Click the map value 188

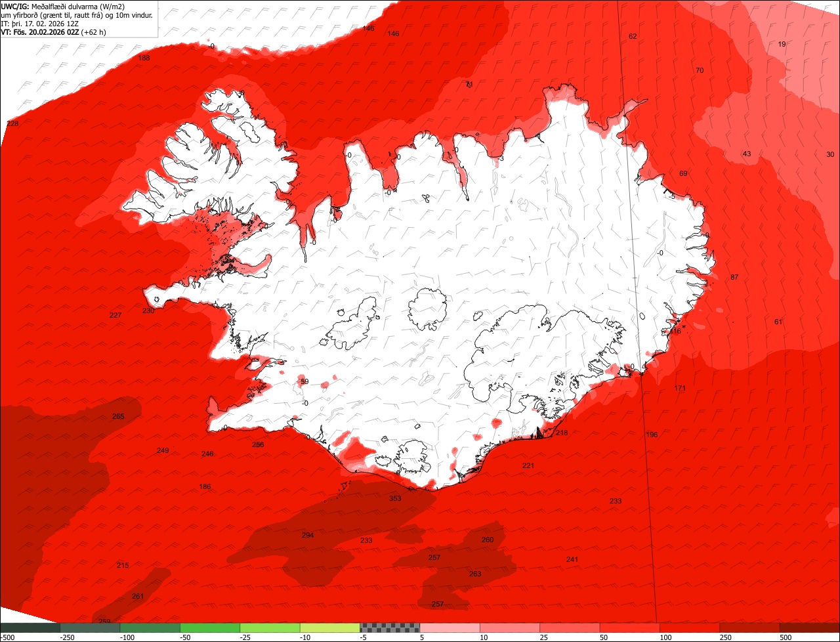pos(144,58)
